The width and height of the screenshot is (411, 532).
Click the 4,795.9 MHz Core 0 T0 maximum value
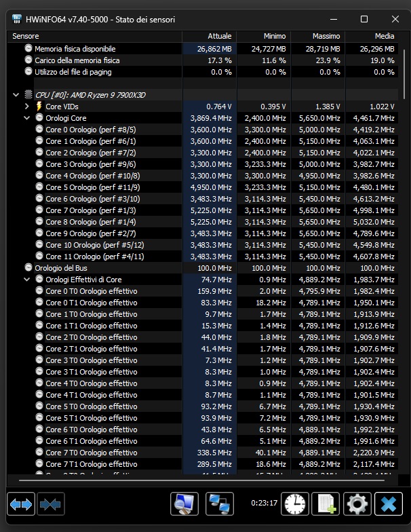(x=319, y=291)
